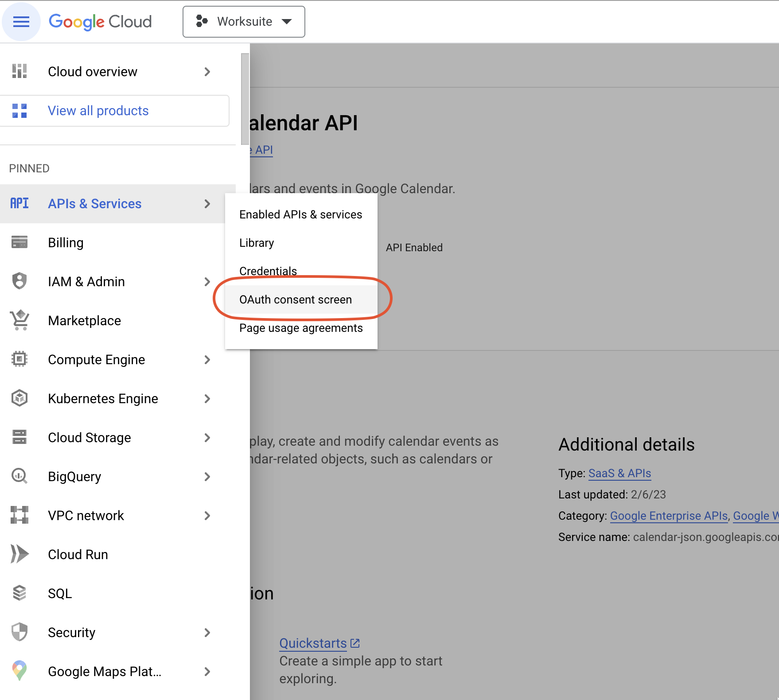Expand the Kubernetes Engine submenu chevron
Screen dimensions: 779x700
click(207, 399)
